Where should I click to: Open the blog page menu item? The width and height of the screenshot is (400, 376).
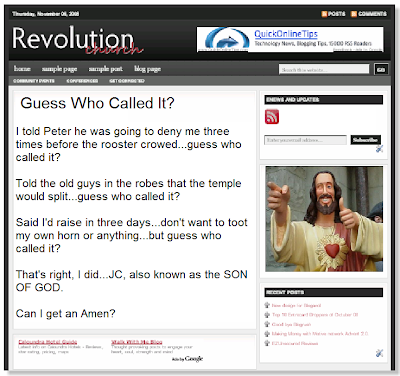(x=147, y=69)
